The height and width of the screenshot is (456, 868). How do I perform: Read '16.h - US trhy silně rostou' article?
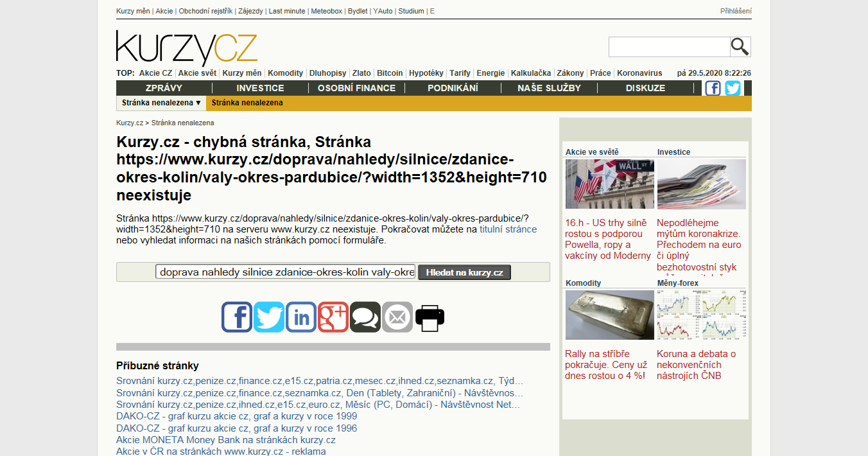[x=608, y=240]
